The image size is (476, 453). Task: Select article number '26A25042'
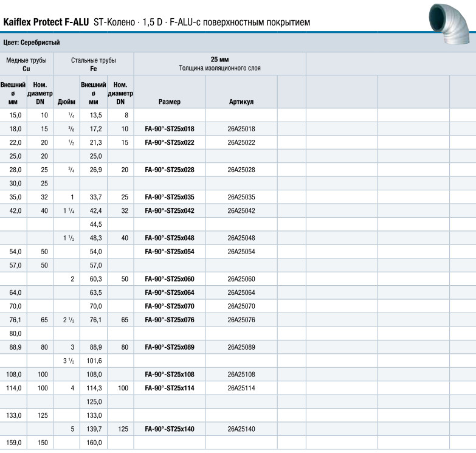point(241,211)
